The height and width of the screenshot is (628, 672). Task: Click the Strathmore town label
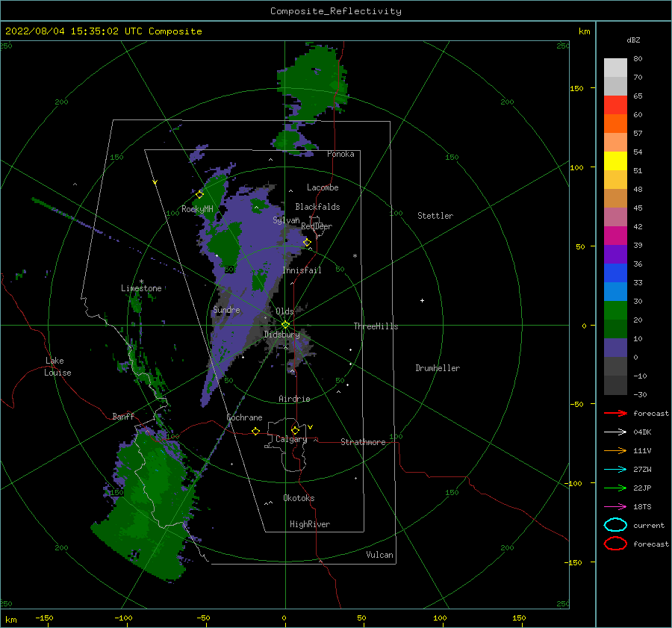[x=363, y=442]
